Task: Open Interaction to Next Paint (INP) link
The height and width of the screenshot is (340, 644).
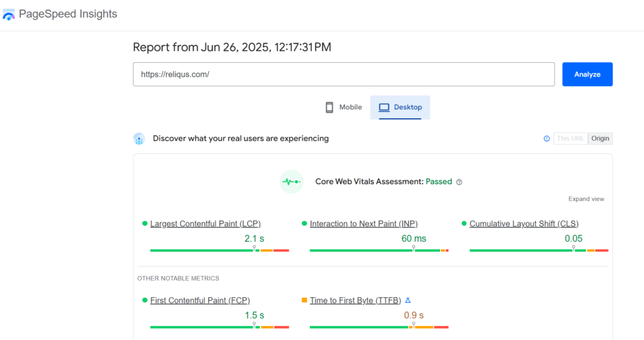Action: tap(364, 224)
